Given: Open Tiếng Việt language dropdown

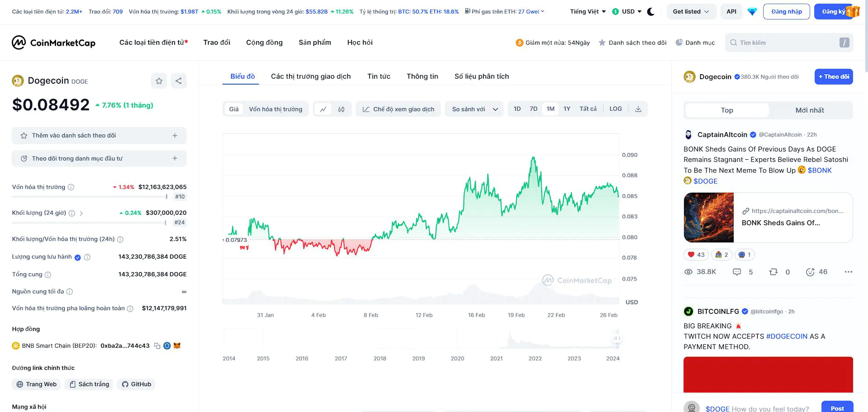Looking at the screenshot, I should click(x=588, y=12).
